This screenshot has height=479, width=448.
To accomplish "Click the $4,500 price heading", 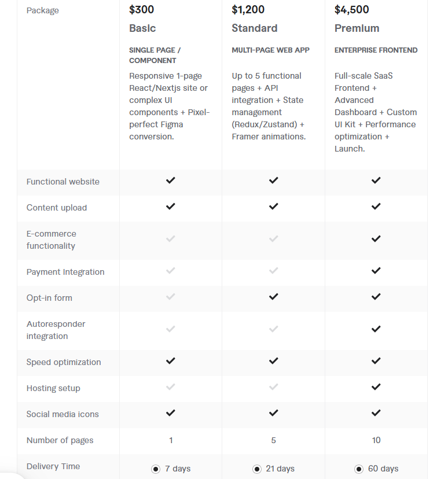I will click(x=352, y=9).
